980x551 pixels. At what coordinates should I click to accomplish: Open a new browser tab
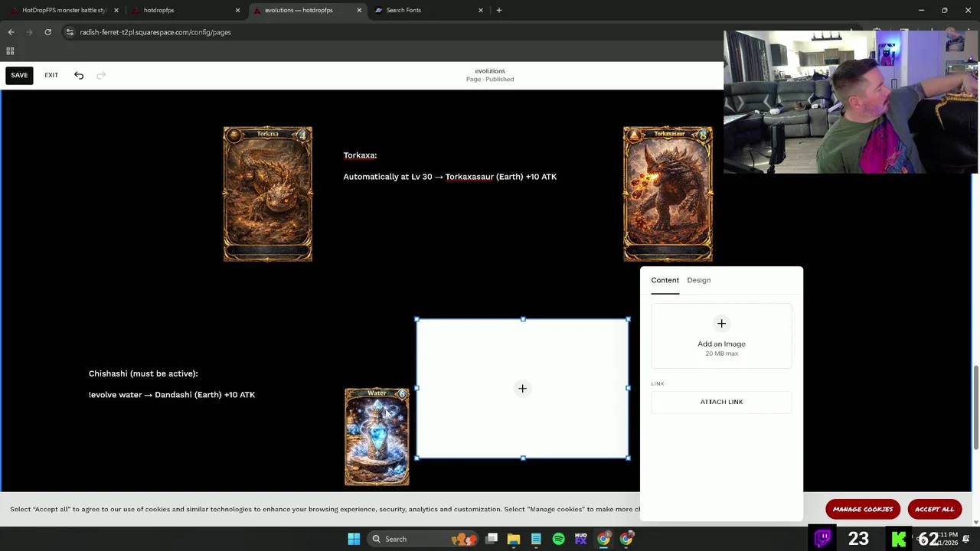[x=499, y=10]
